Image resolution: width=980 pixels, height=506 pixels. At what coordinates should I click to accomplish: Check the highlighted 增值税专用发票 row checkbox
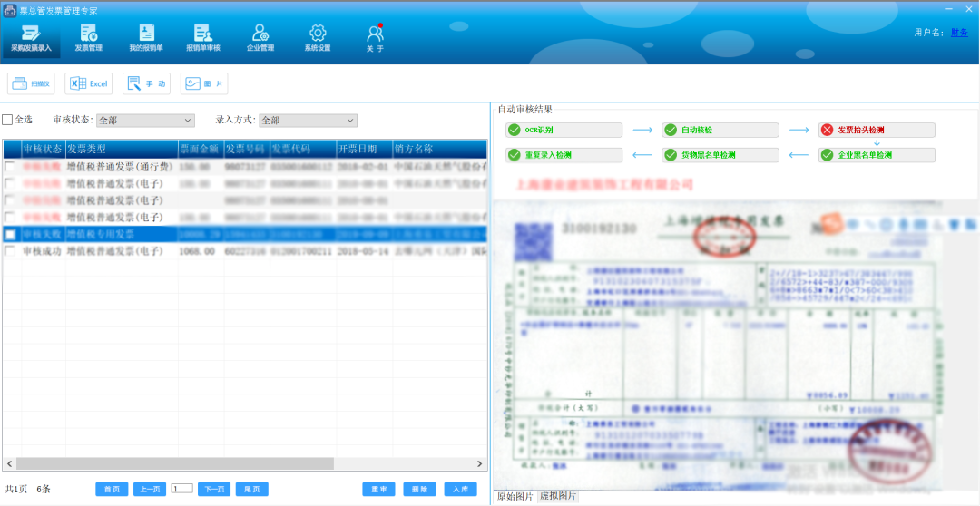pyautogui.click(x=10, y=234)
